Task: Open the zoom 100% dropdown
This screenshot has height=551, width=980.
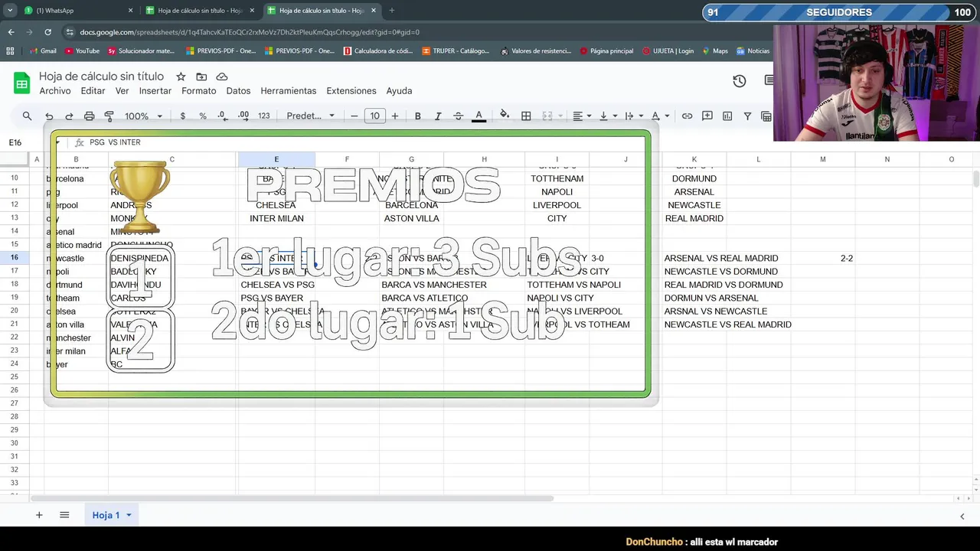Action: 144,116
